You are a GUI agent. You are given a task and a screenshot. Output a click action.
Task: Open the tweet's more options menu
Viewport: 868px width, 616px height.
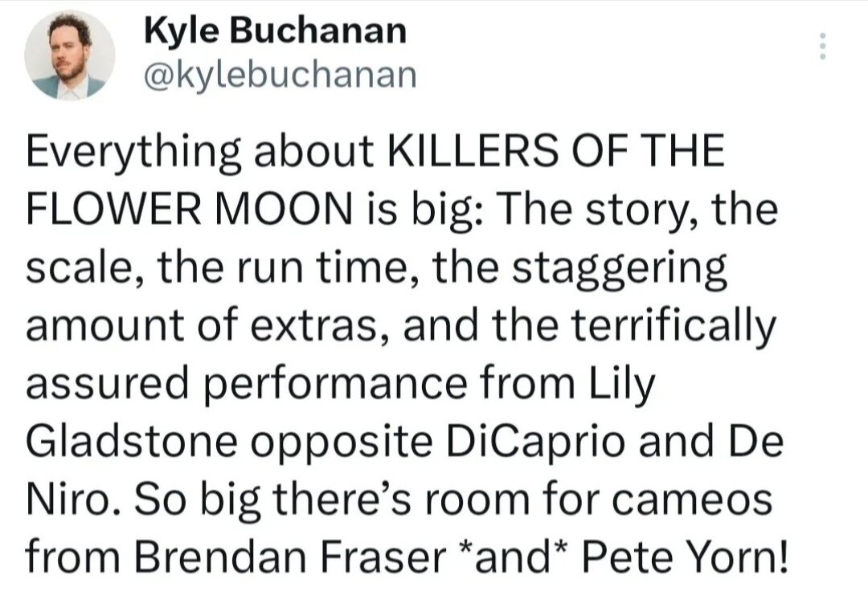[x=821, y=47]
